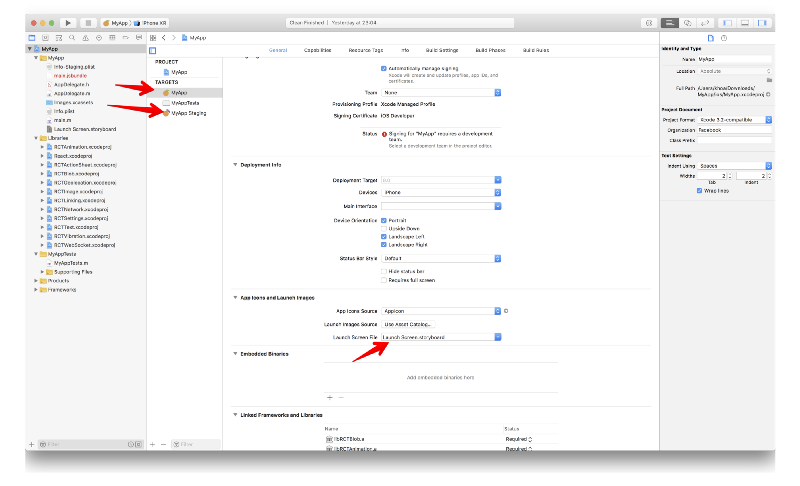Open the Find navigator magnifier icon
Viewport: 800px width, 486px height.
(72, 38)
